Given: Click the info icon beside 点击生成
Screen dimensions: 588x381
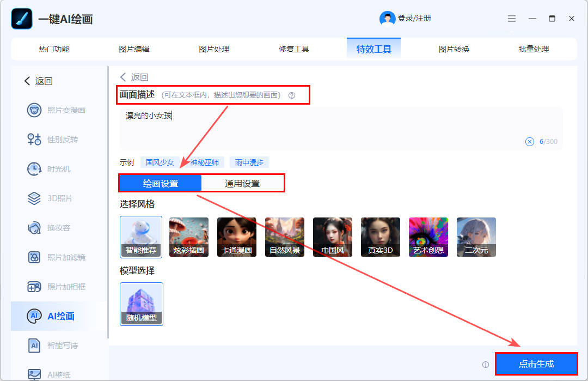Looking at the screenshot, I should [x=486, y=365].
